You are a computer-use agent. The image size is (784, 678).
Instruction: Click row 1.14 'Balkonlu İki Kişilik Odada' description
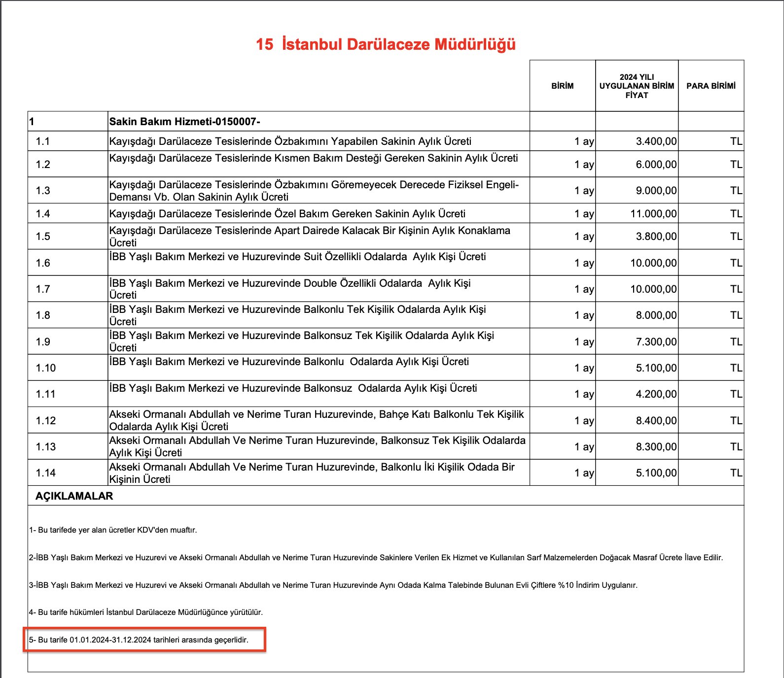click(312, 473)
